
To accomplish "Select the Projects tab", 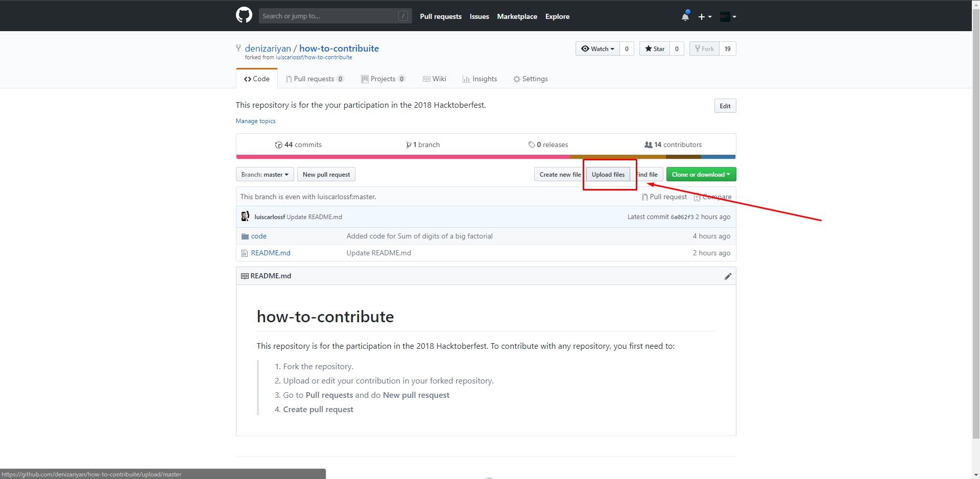I will click(x=383, y=79).
